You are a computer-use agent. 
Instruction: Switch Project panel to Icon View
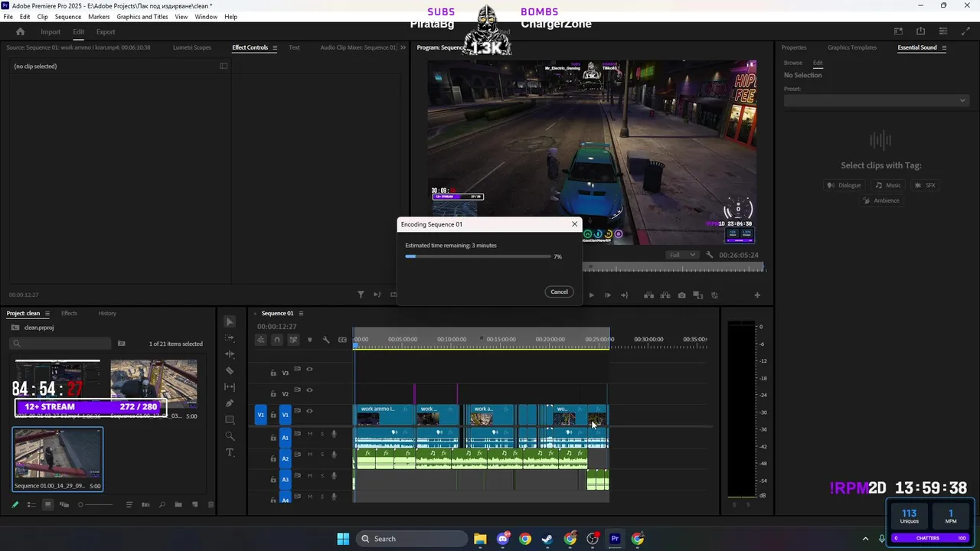pos(47,504)
